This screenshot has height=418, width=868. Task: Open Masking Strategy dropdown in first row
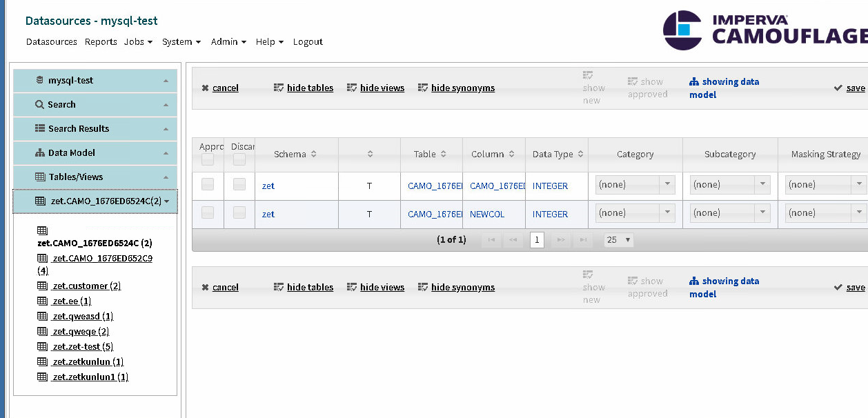pyautogui.click(x=825, y=184)
